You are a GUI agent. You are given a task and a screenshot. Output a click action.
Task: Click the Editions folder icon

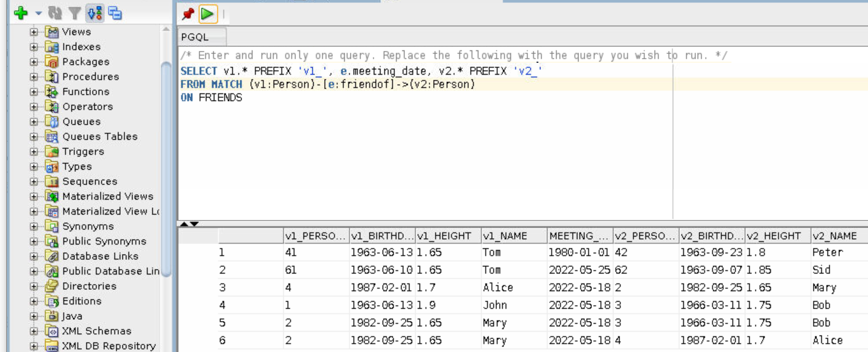(52, 301)
